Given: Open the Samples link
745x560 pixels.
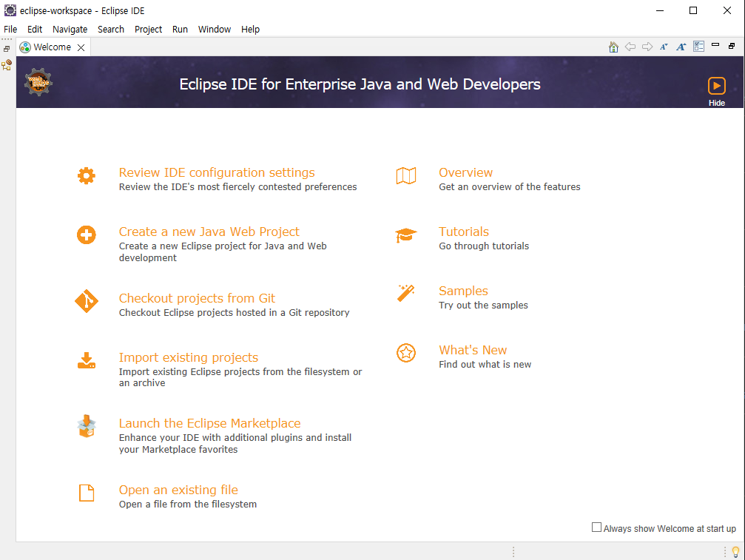Looking at the screenshot, I should click(x=463, y=291).
